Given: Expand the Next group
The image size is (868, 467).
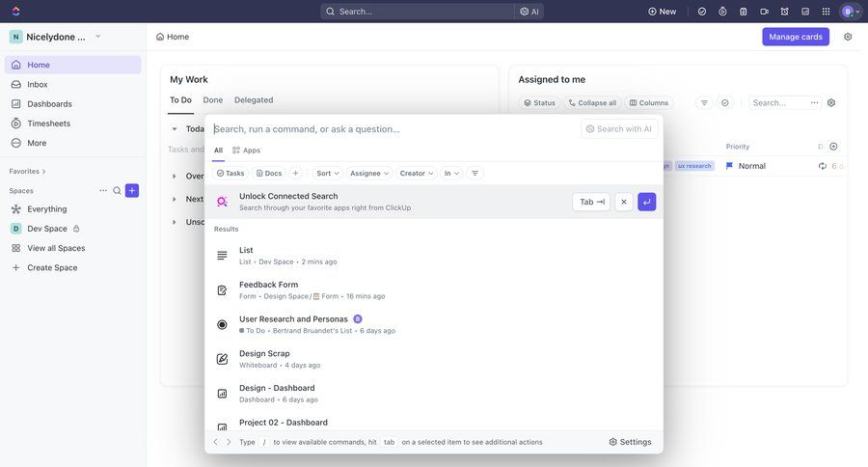Looking at the screenshot, I should tap(175, 199).
